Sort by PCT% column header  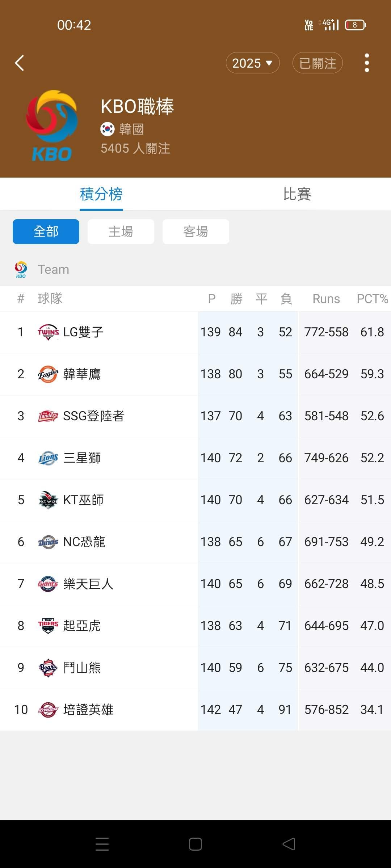(x=372, y=299)
